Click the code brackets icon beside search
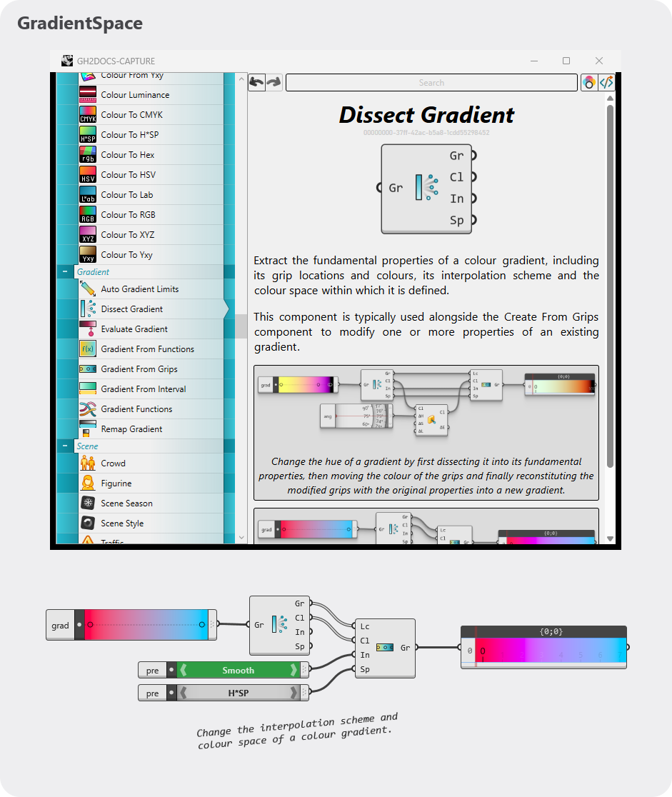This screenshot has width=672, height=797. point(606,82)
